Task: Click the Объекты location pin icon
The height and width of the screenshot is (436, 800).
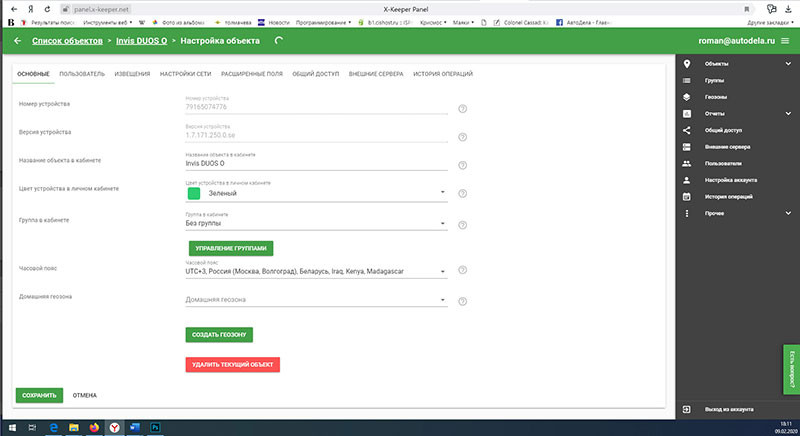Action: click(687, 64)
